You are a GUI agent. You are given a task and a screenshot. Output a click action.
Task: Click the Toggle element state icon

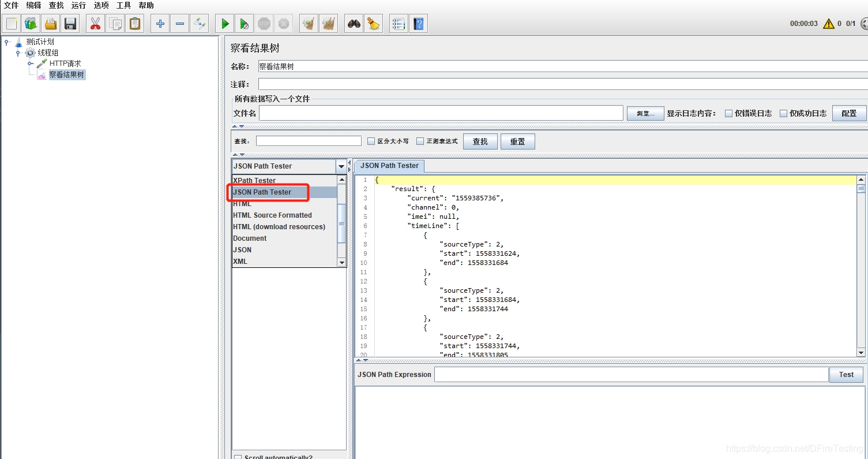[x=200, y=24]
